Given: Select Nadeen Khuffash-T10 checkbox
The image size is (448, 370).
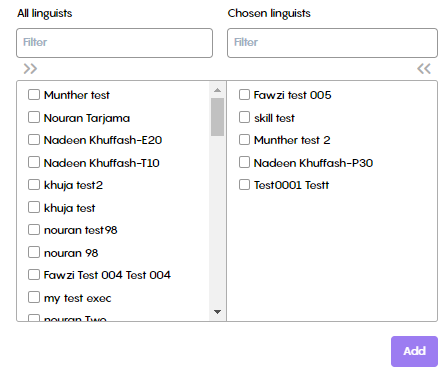Looking at the screenshot, I should pos(34,162).
